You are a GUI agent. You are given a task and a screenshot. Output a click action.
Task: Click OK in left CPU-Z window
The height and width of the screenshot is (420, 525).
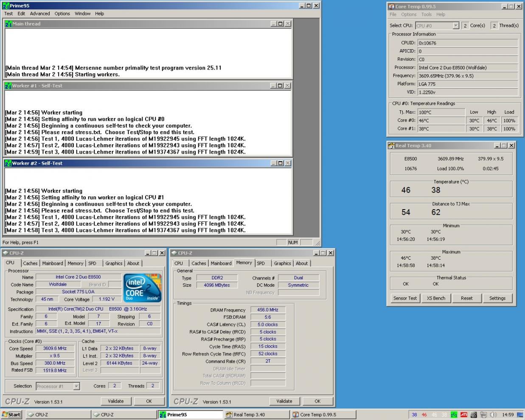pyautogui.click(x=149, y=401)
